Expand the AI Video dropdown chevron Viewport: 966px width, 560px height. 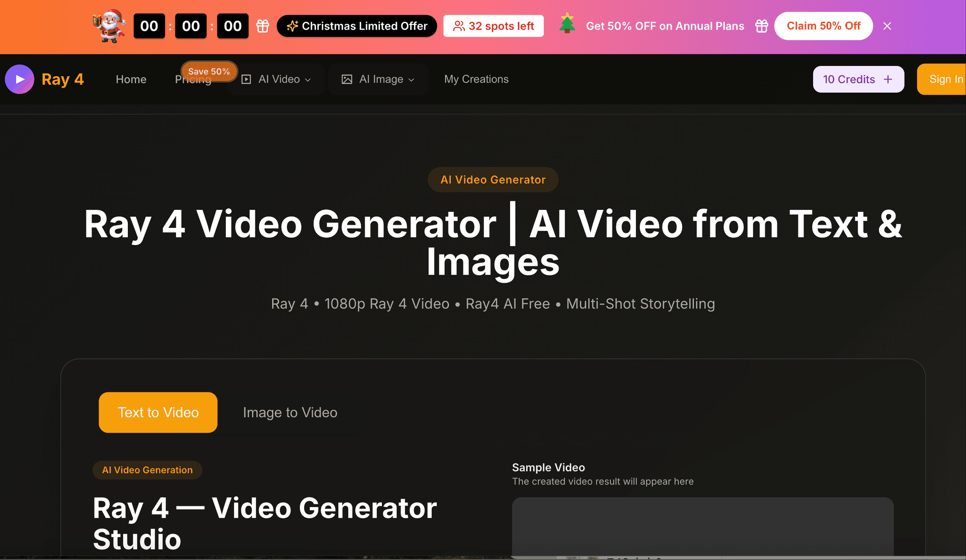tap(308, 80)
